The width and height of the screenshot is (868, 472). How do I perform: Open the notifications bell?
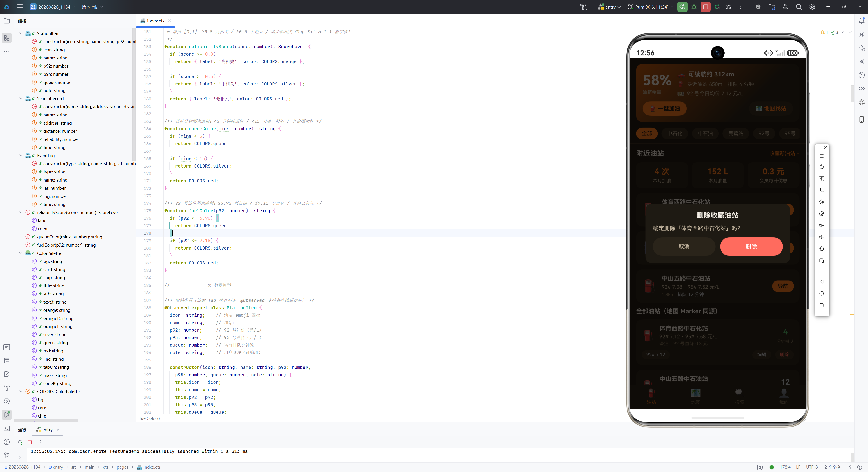(862, 21)
